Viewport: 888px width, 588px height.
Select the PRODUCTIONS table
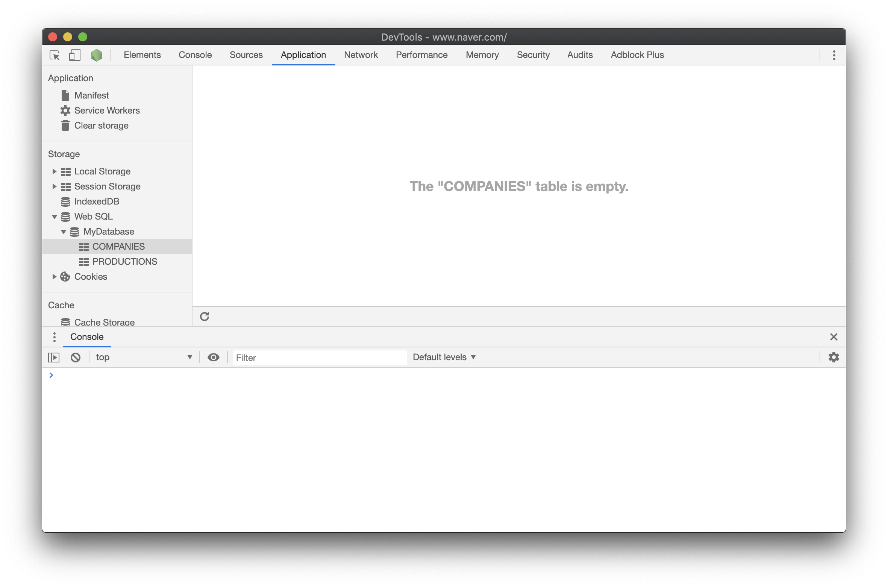click(124, 262)
